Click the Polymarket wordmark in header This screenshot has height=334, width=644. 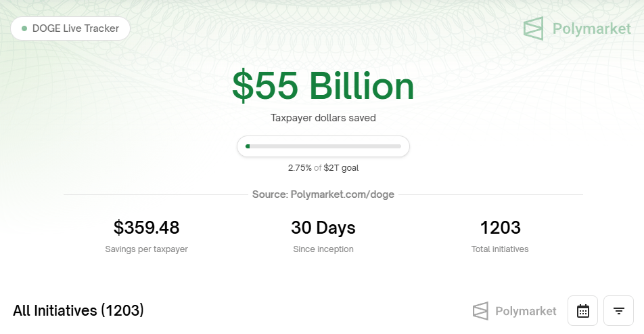591,28
